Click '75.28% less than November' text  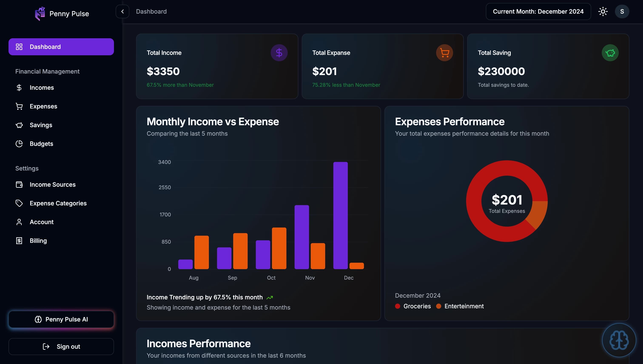click(346, 85)
